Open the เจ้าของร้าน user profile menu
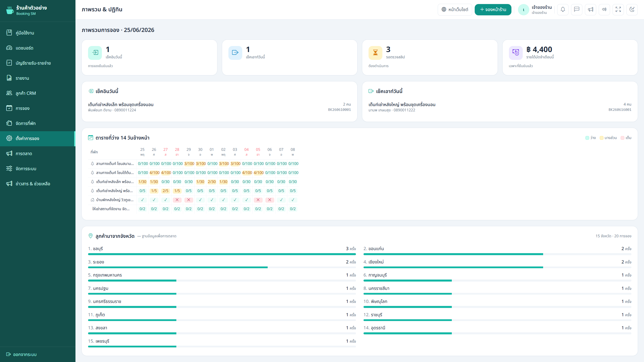Image resolution: width=644 pixels, height=362 pixels. coord(535,10)
